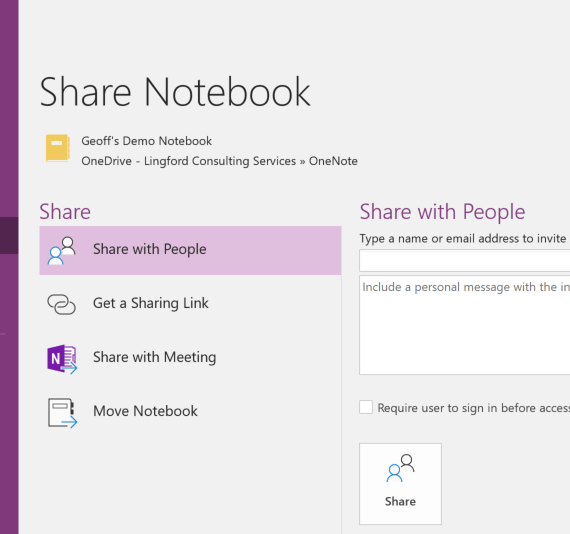Click into the personal message text box
570x534 pixels.
(465, 325)
